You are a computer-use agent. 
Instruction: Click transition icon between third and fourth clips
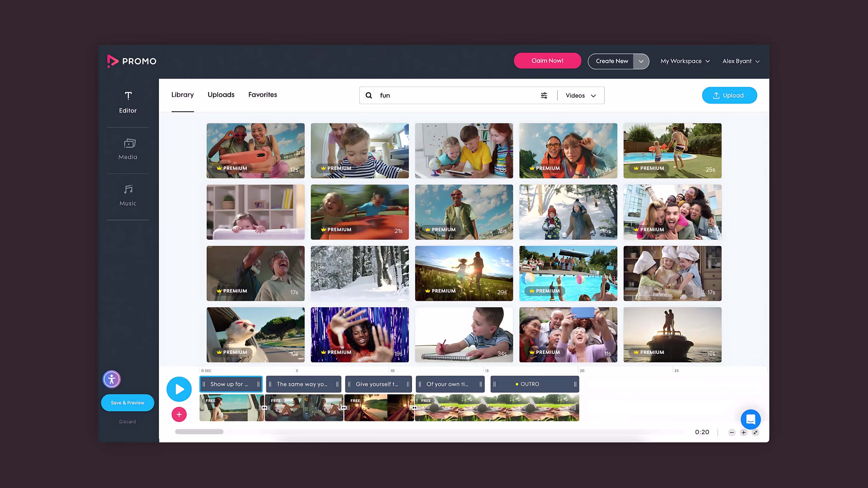414,408
